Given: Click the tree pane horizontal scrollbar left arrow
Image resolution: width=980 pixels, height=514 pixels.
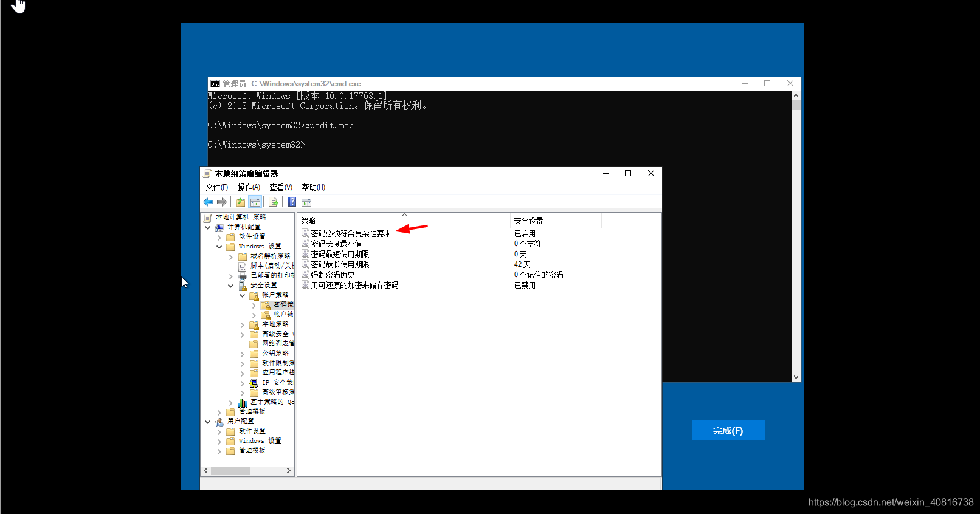Looking at the screenshot, I should pyautogui.click(x=206, y=471).
